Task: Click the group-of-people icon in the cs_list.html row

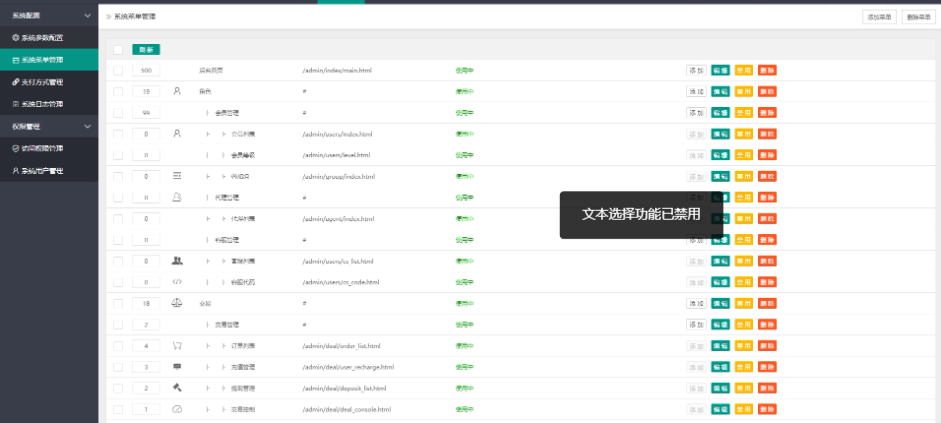Action: click(177, 261)
